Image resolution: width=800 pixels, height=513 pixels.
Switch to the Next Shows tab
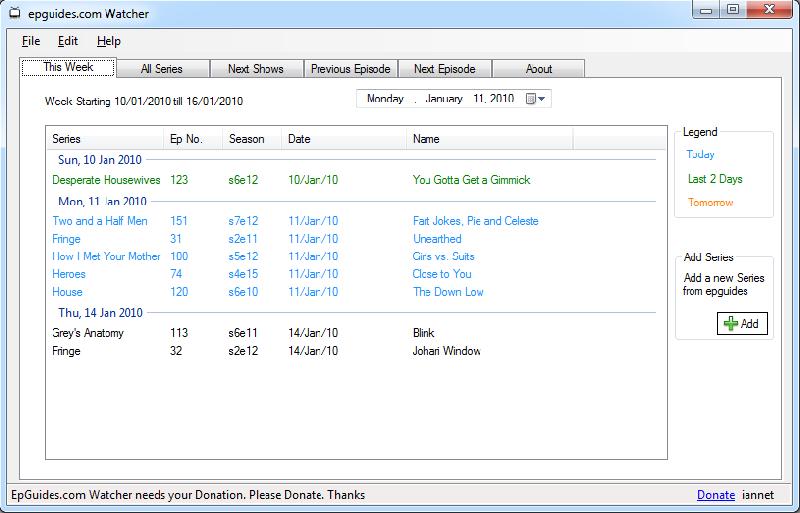pos(256,69)
